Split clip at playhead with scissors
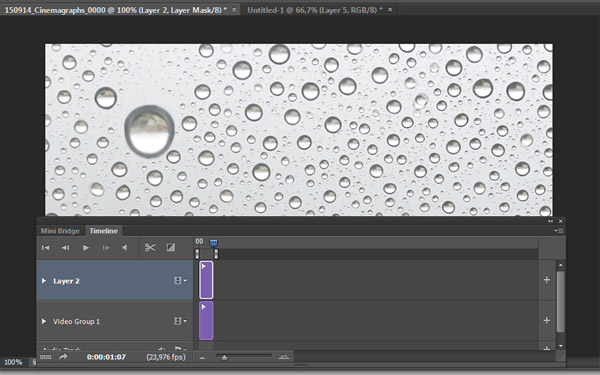This screenshot has width=600, height=375. coord(150,248)
